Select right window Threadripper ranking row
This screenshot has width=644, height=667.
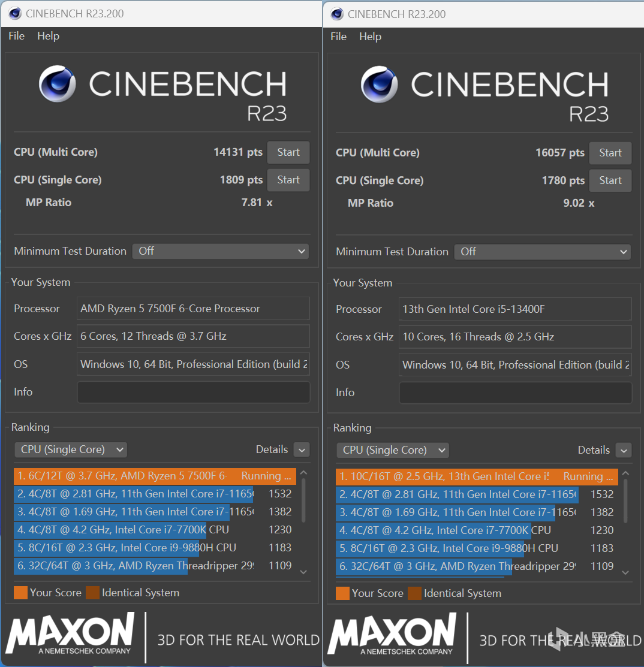(x=477, y=566)
